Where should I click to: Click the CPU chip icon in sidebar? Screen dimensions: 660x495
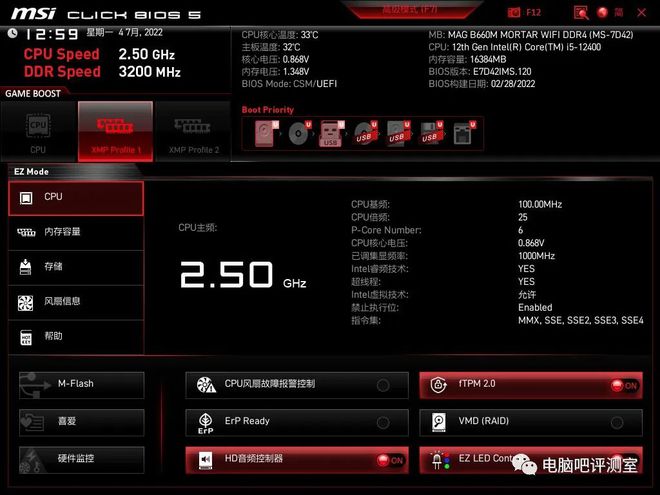pyautogui.click(x=26, y=198)
